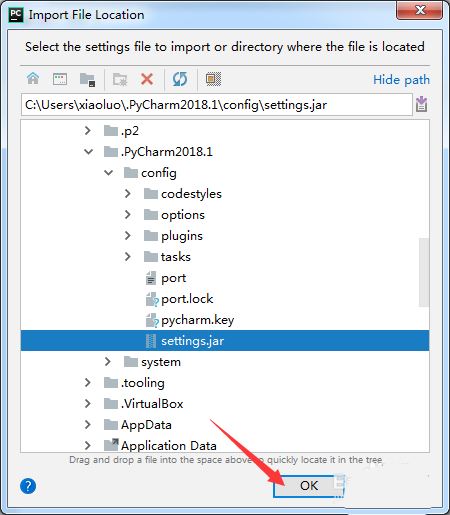Select the port file
Viewport: 450px width, 515px height.
[173, 278]
